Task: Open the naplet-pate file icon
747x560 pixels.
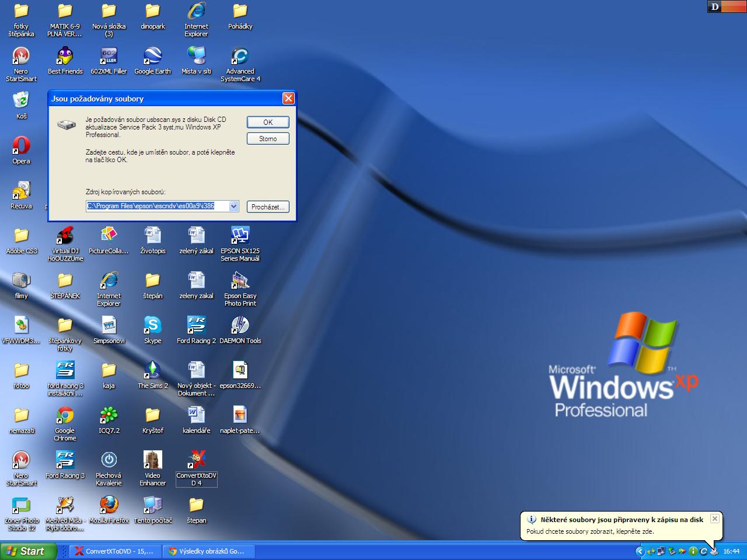Action: click(x=240, y=420)
